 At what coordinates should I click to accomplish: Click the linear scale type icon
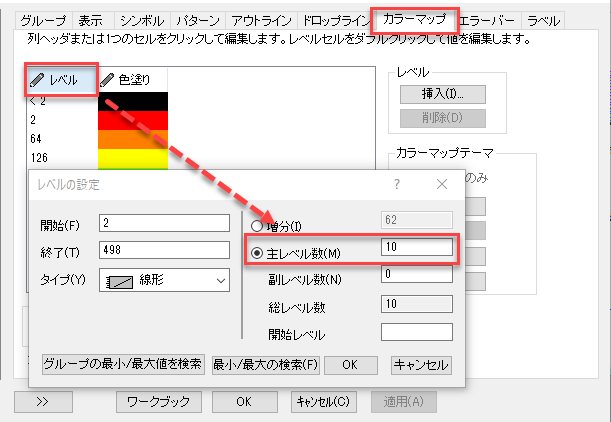(120, 281)
